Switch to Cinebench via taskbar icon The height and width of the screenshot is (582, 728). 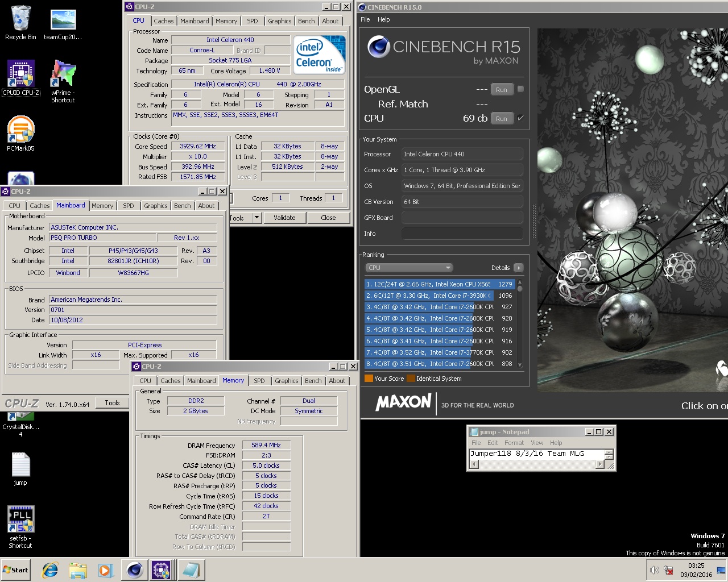pyautogui.click(x=135, y=570)
